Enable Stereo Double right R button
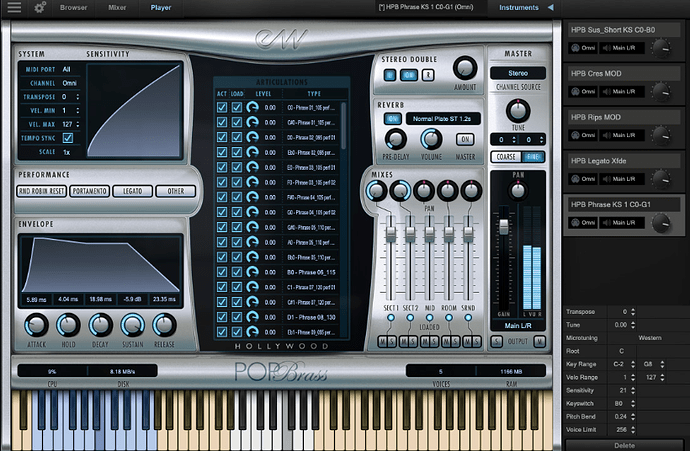The image size is (690, 451). [428, 75]
